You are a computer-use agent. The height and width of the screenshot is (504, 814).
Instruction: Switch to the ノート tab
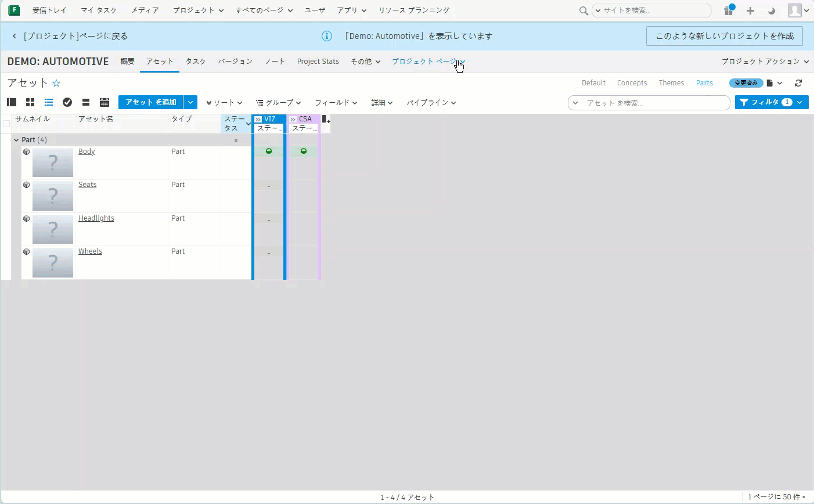point(275,62)
